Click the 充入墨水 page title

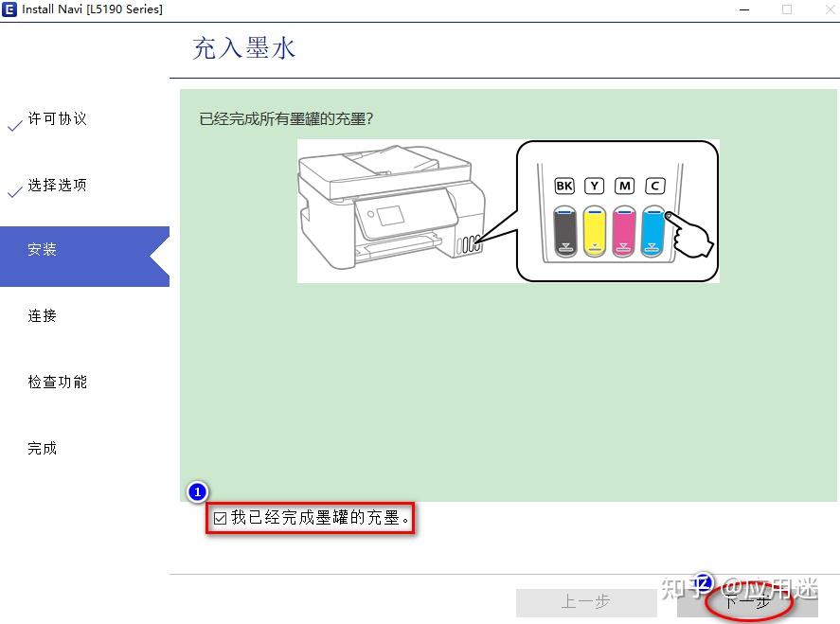click(242, 47)
